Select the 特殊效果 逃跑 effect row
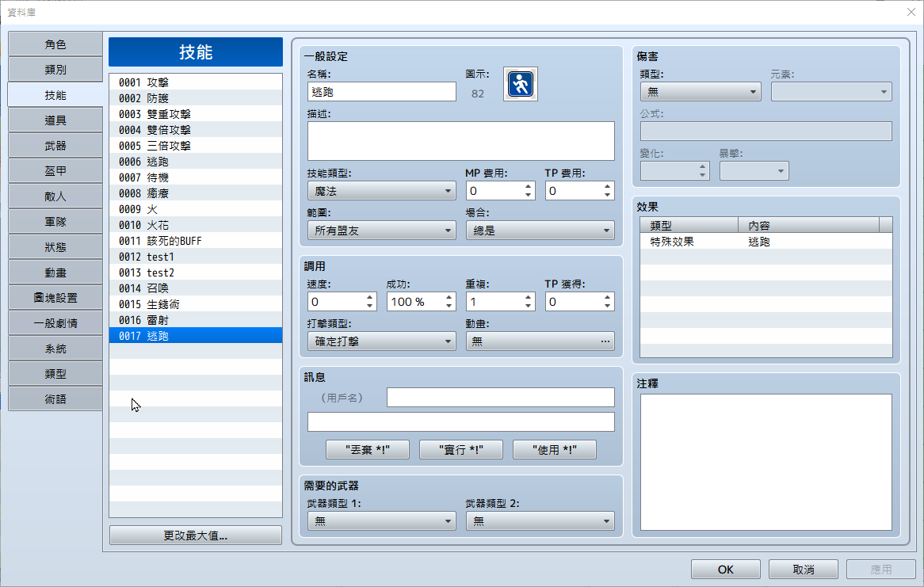The width and height of the screenshot is (924, 587). coord(766,242)
